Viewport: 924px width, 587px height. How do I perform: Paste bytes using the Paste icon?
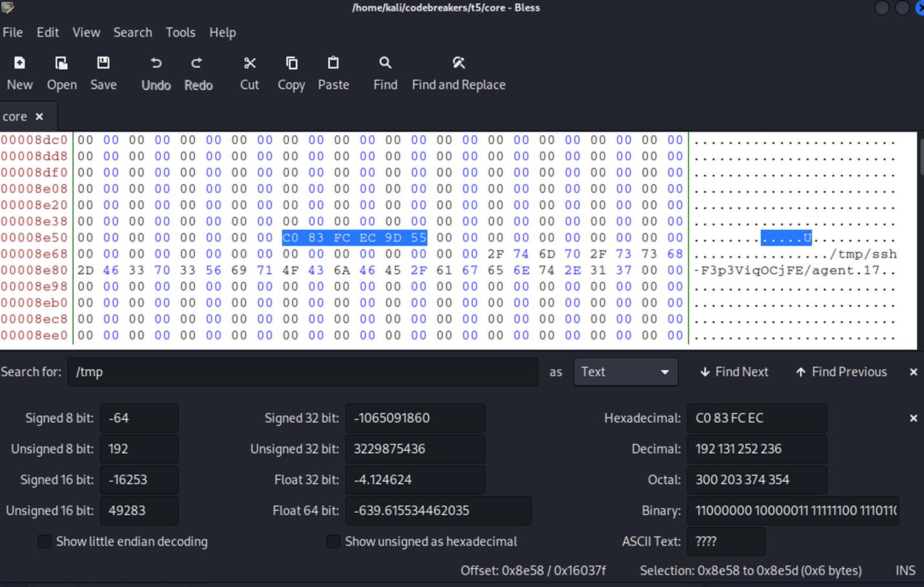(333, 63)
